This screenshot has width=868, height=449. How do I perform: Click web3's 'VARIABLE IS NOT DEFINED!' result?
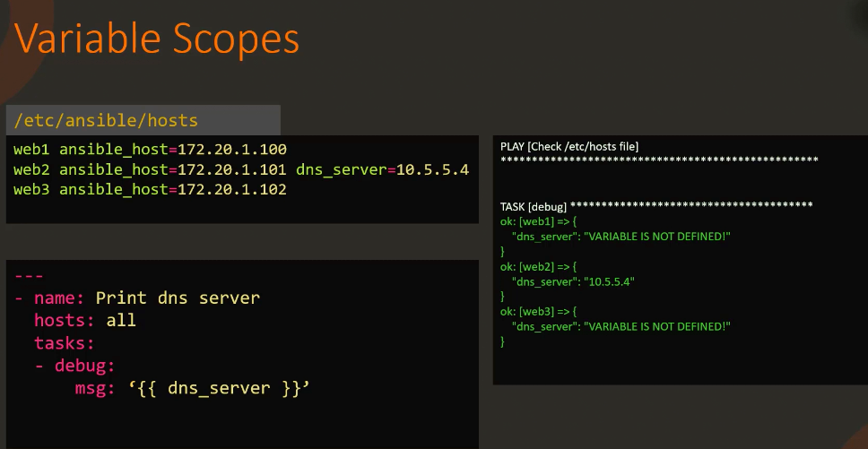coord(657,326)
